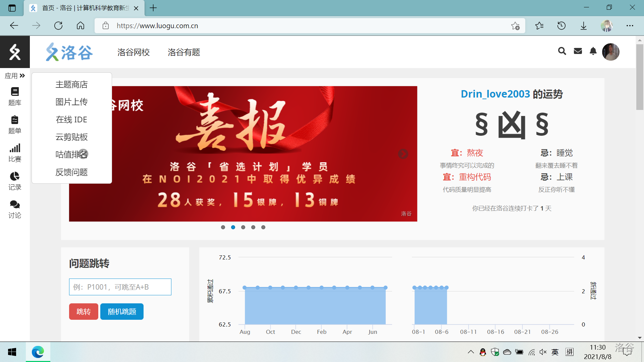Select 主题商店 from the apps menu
The width and height of the screenshot is (644, 362).
point(71,84)
